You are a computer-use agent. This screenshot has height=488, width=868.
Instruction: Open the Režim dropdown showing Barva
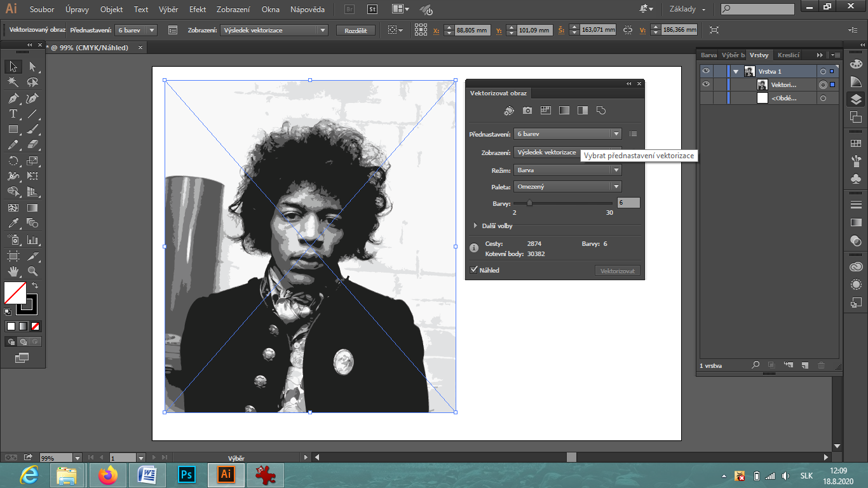click(x=567, y=170)
